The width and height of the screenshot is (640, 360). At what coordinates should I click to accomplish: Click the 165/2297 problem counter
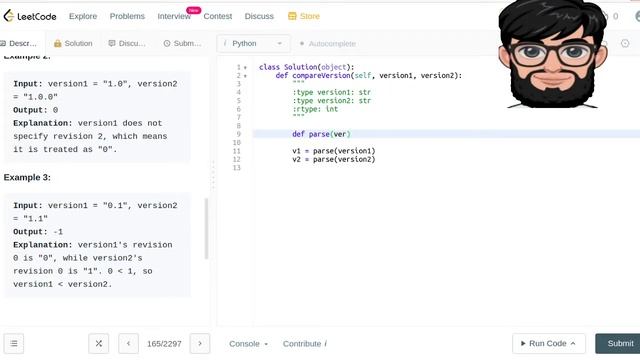pyautogui.click(x=164, y=344)
